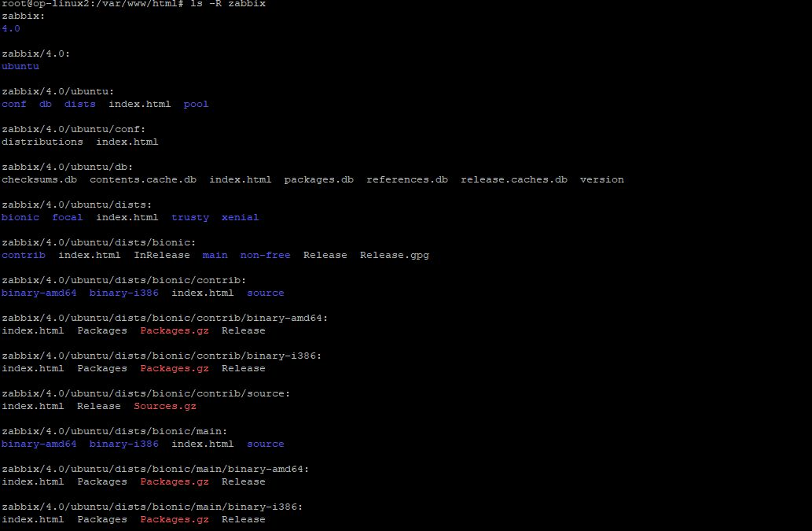Select the "contents.cache.db" file name
812x531 pixels.
pyautogui.click(x=143, y=180)
